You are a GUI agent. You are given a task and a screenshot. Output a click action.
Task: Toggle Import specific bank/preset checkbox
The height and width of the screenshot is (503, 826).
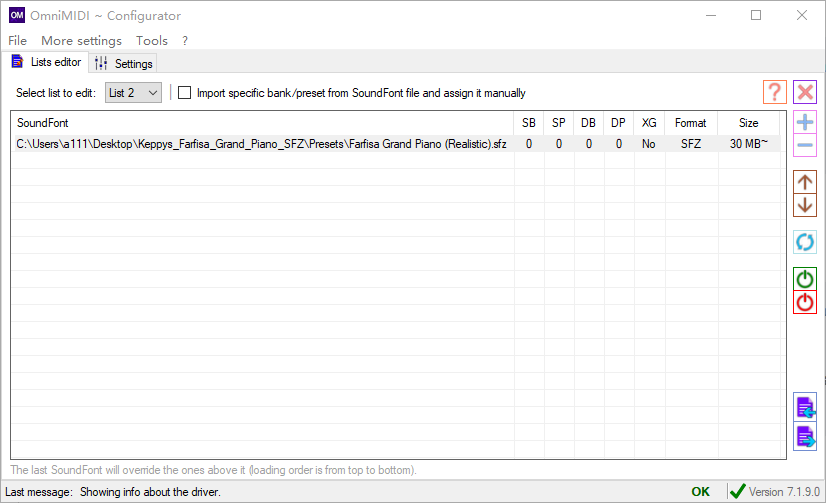(x=184, y=93)
